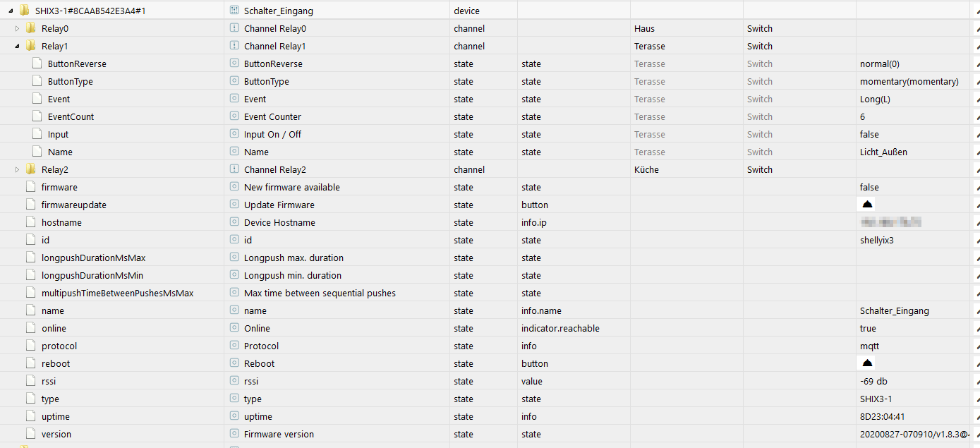Click the file icon of longpushDurationMsMax
This screenshot has width=980, height=448.
point(30,258)
